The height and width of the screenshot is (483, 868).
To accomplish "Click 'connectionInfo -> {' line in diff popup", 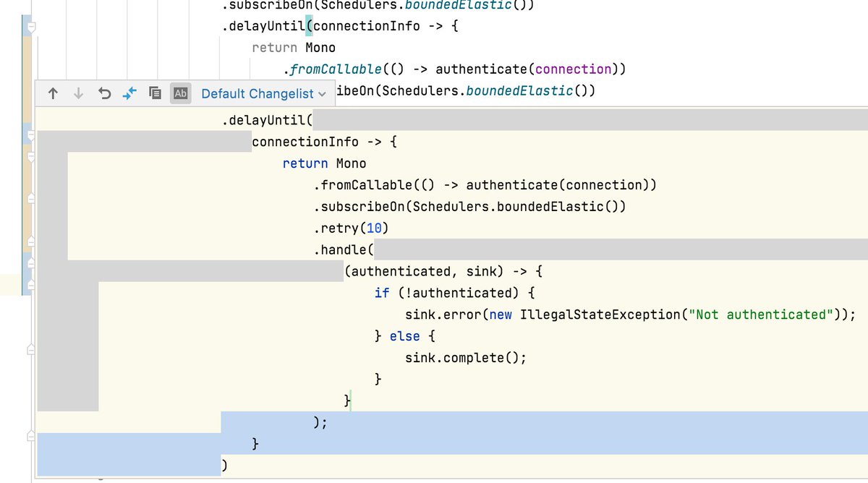I will (x=324, y=142).
